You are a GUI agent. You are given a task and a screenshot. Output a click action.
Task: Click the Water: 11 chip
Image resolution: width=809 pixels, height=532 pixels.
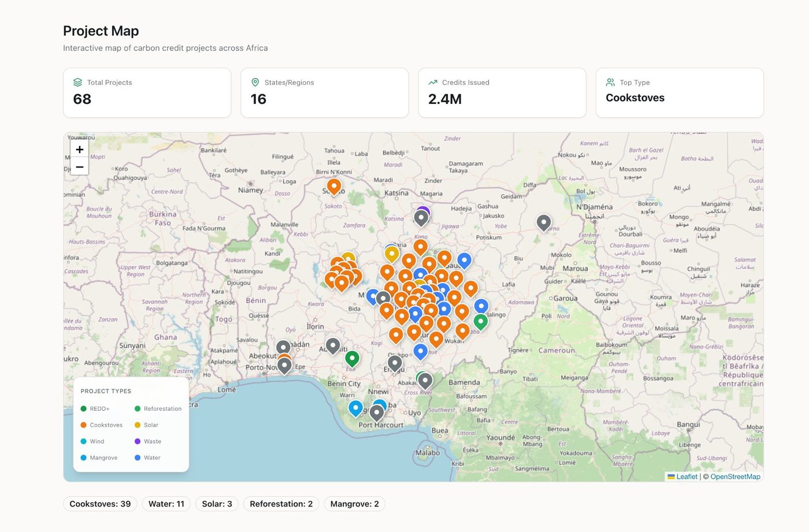click(166, 504)
